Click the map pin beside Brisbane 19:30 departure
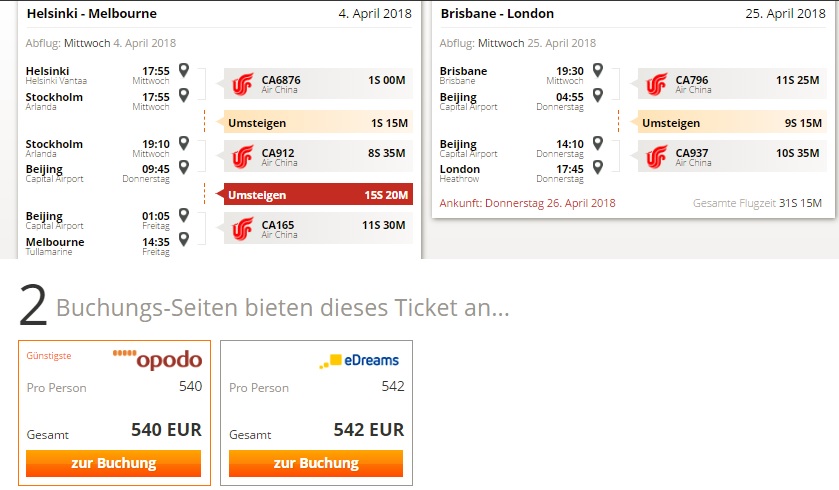 598,70
